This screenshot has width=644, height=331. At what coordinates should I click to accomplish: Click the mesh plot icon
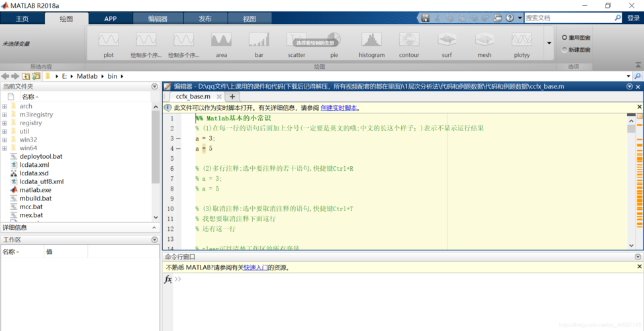click(x=484, y=40)
